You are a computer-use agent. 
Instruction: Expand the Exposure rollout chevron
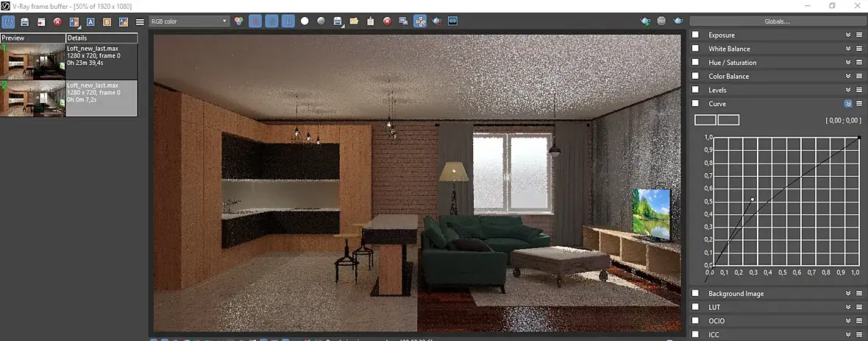(848, 35)
